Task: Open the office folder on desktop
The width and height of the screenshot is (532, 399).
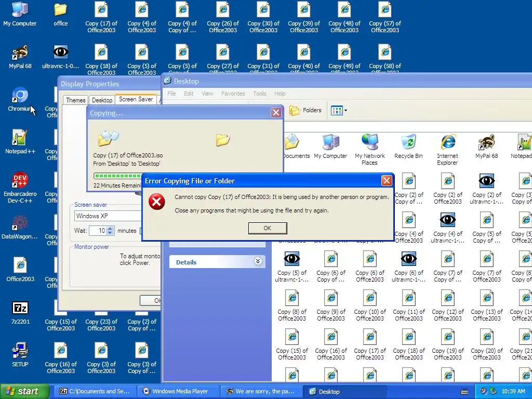Action: [60, 14]
